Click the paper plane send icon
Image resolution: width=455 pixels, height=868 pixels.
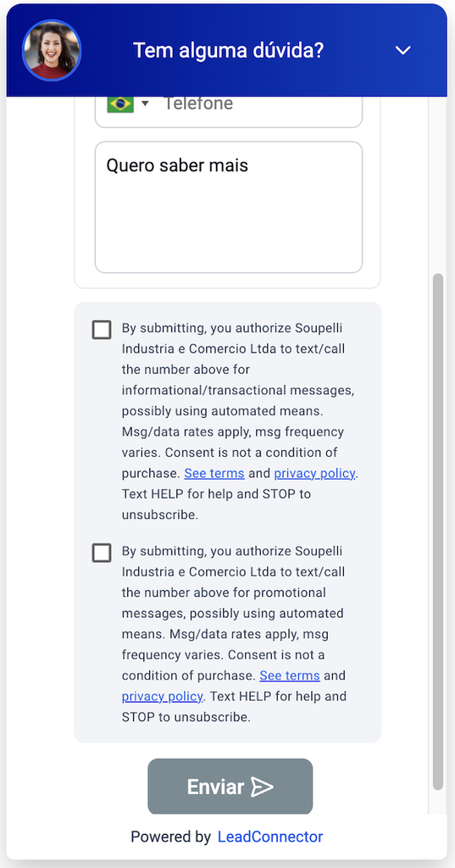coord(262,787)
